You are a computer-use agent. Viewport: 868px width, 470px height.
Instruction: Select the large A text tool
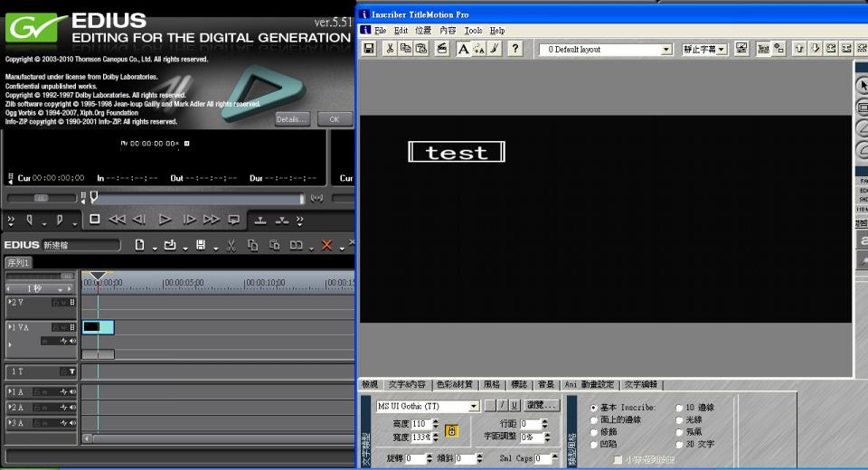coord(463,49)
